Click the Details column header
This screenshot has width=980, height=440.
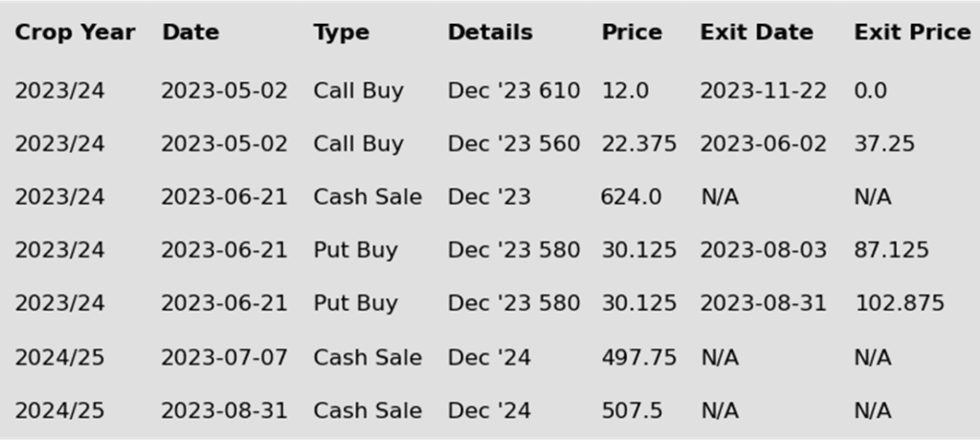pos(491,33)
